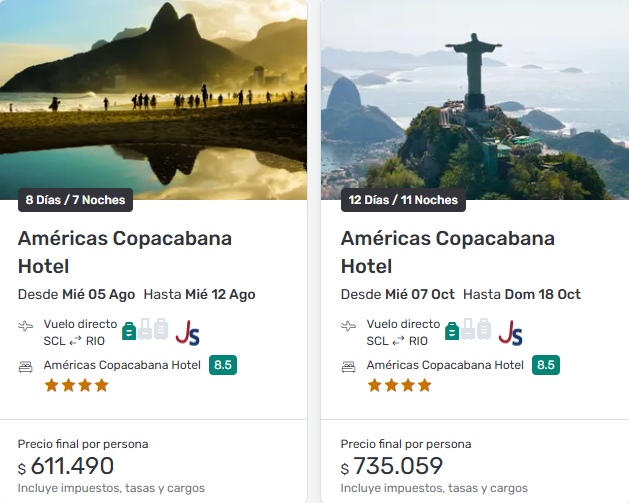Click the flight plane icon in the 8-day package
629x503 pixels.
point(26,326)
